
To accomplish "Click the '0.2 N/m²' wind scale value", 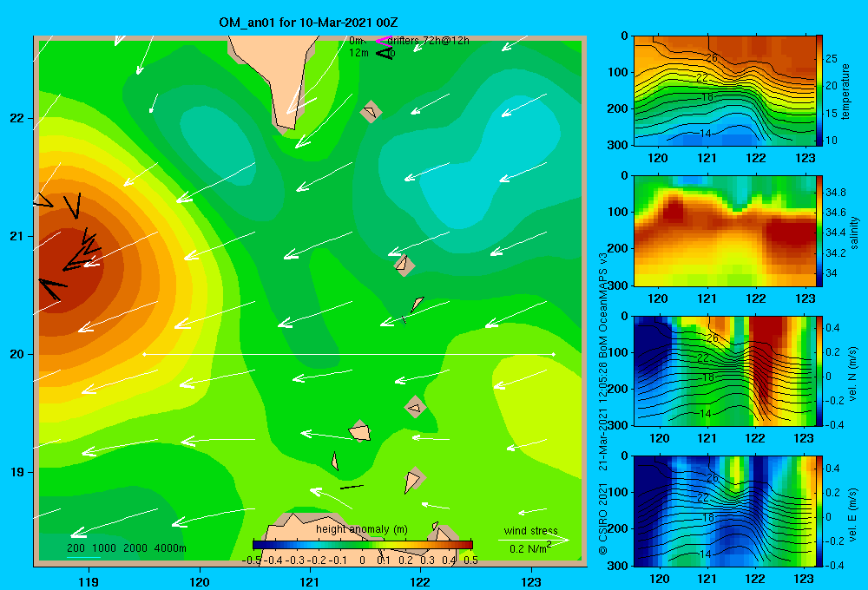I will pyautogui.click(x=530, y=548).
